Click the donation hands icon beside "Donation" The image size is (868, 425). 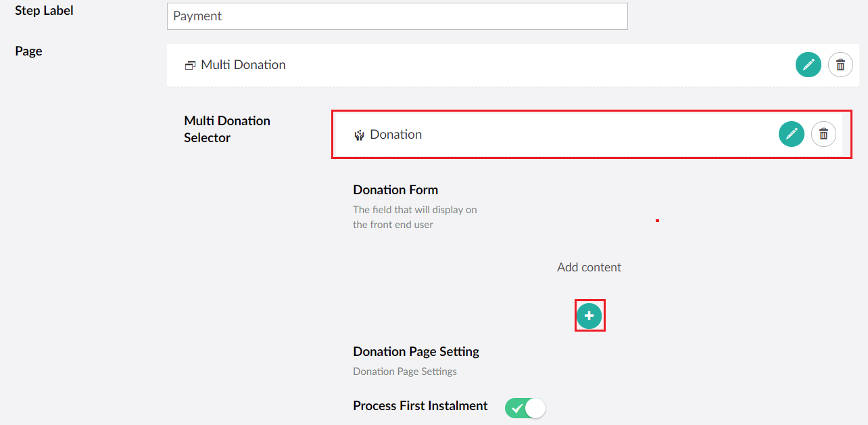pyautogui.click(x=360, y=134)
